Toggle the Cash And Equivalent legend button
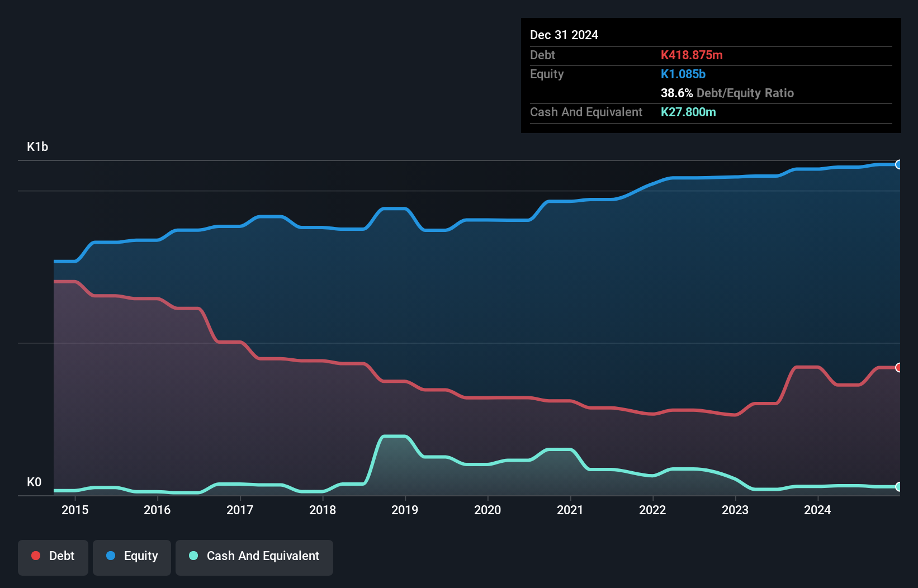Image resolution: width=918 pixels, height=588 pixels. click(254, 557)
